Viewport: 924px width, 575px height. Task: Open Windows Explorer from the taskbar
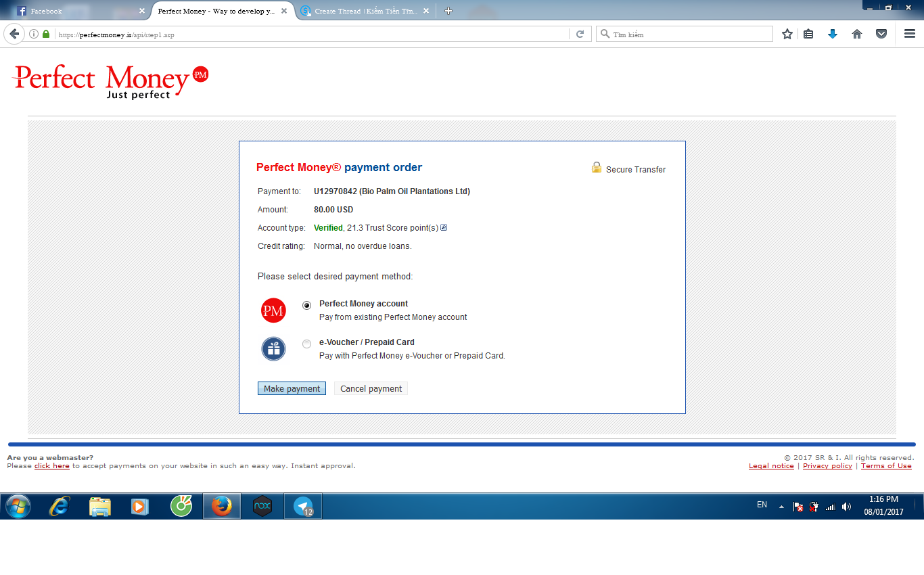100,506
